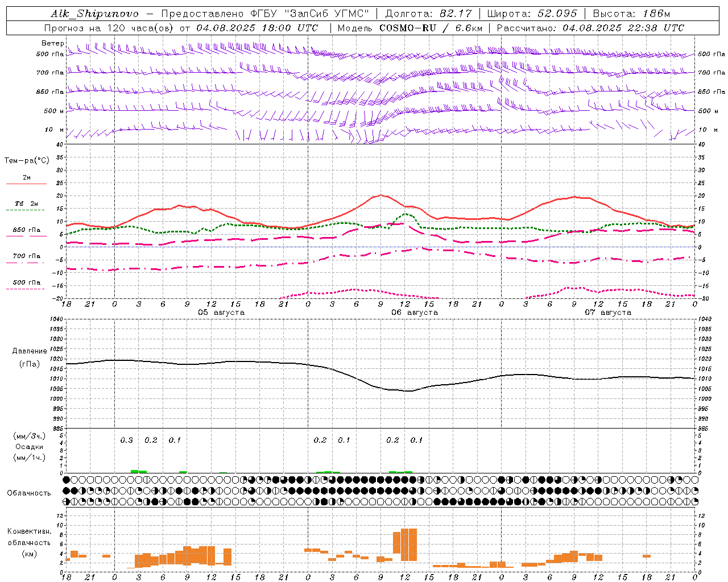Click the Высота: 186м value
The height and width of the screenshot is (582, 728).
631,14
